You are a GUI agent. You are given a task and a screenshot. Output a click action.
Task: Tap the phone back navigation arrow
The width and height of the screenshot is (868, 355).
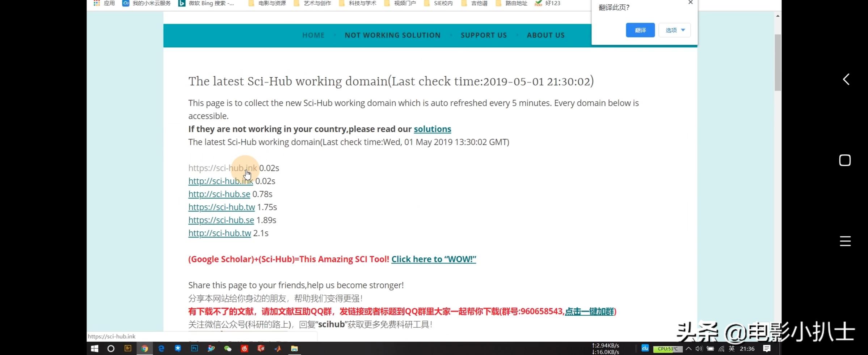[x=846, y=80]
